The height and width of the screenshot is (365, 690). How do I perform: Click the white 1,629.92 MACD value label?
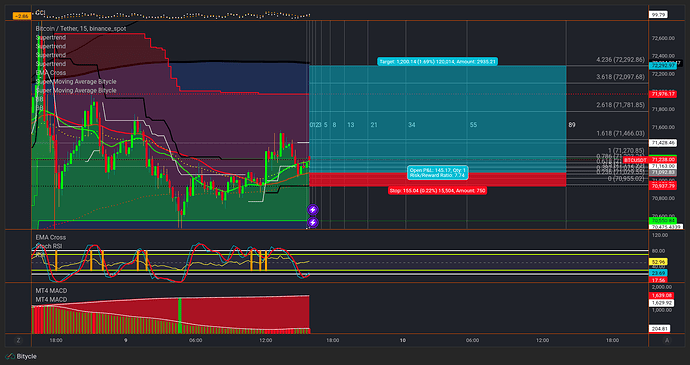pos(660,303)
